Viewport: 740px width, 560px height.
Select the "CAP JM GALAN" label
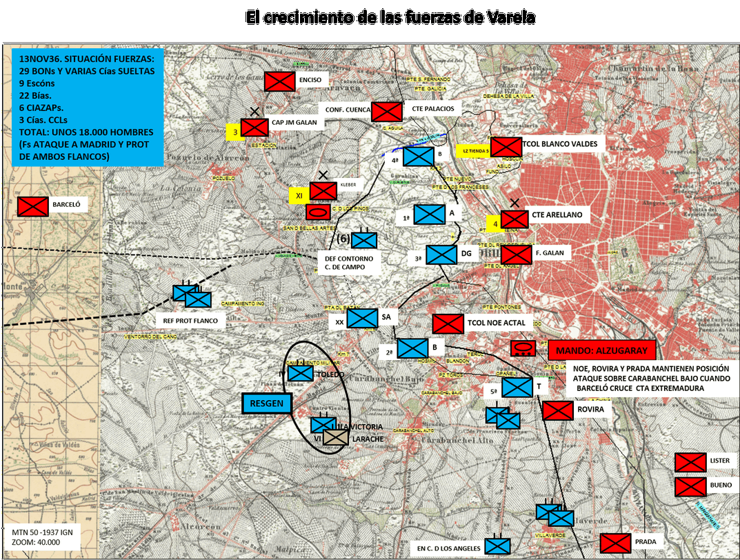294,122
